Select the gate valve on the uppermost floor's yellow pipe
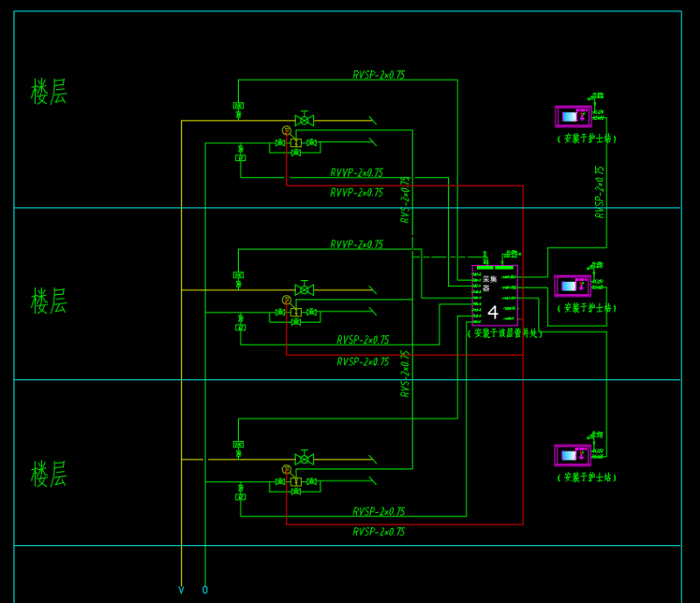Image resolution: width=700 pixels, height=603 pixels. coord(304,119)
